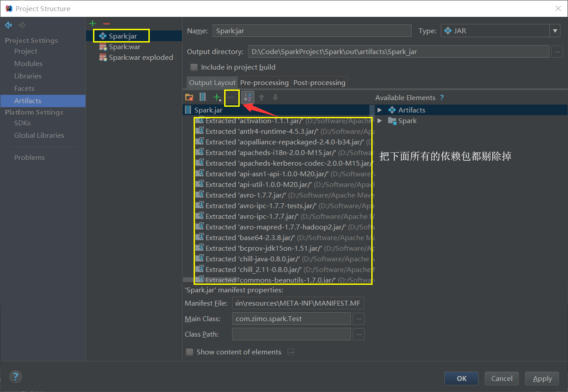Remove selected artifact with red minus
Image resolution: width=568 pixels, height=392 pixels.
pos(106,23)
